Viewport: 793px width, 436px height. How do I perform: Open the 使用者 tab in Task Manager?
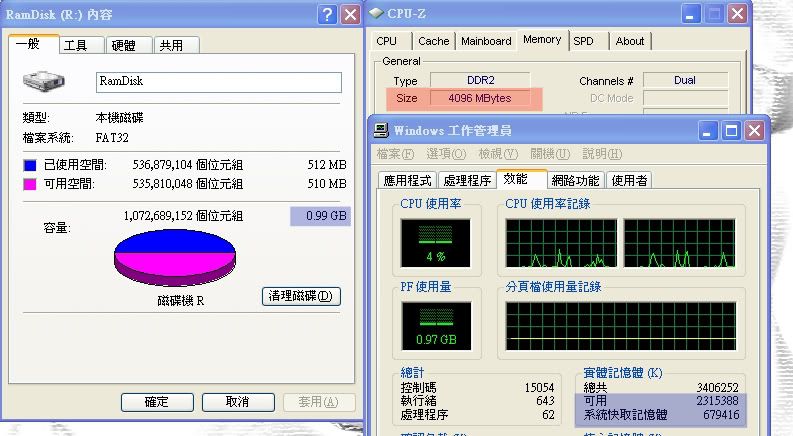pos(629,180)
